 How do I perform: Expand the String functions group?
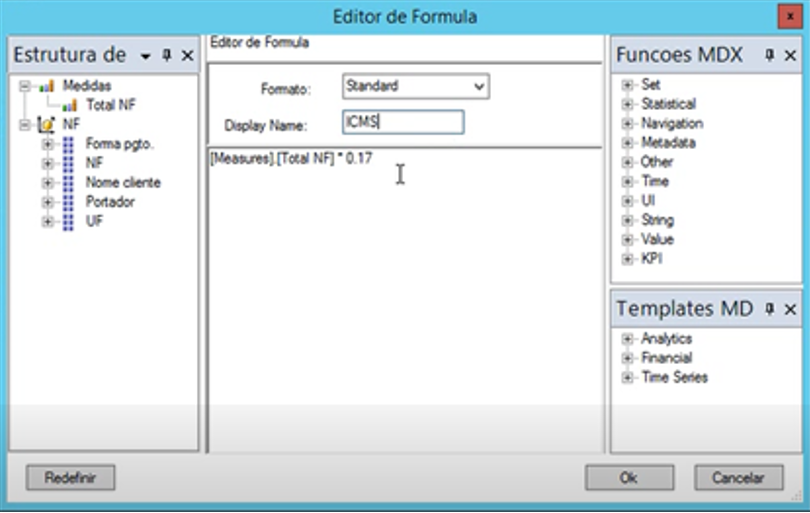pyautogui.click(x=627, y=220)
